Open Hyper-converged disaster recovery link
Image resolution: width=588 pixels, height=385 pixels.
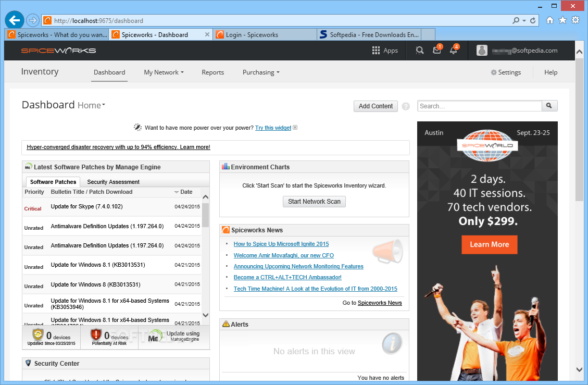click(x=119, y=147)
